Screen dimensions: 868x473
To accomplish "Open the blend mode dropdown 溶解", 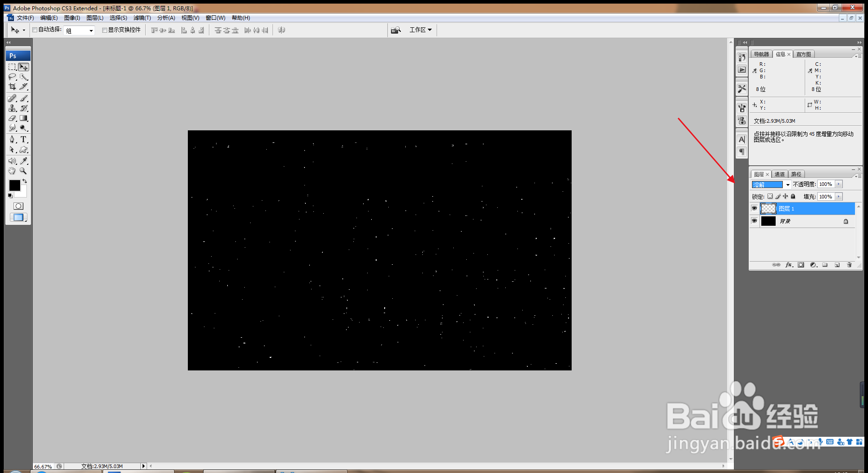I will 771,185.
